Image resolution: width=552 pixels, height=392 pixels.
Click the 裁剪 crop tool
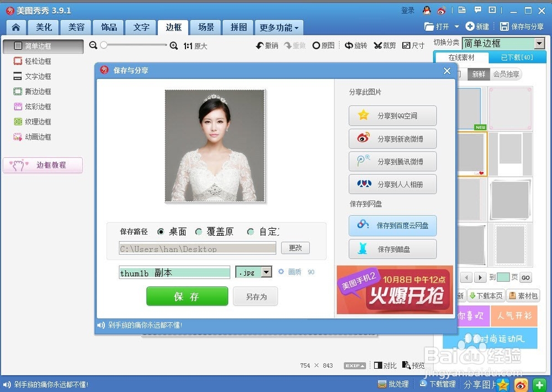pos(385,45)
